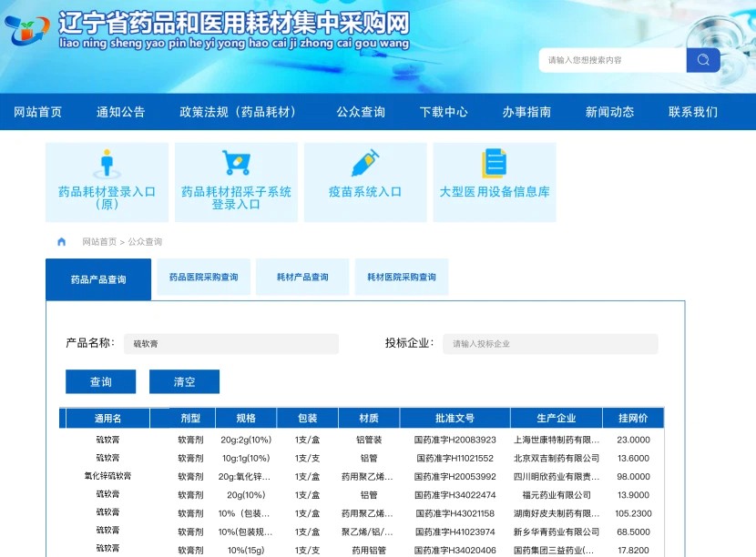Open the 下载中心 menu item
Screen dimensions: 756x557
click(443, 111)
